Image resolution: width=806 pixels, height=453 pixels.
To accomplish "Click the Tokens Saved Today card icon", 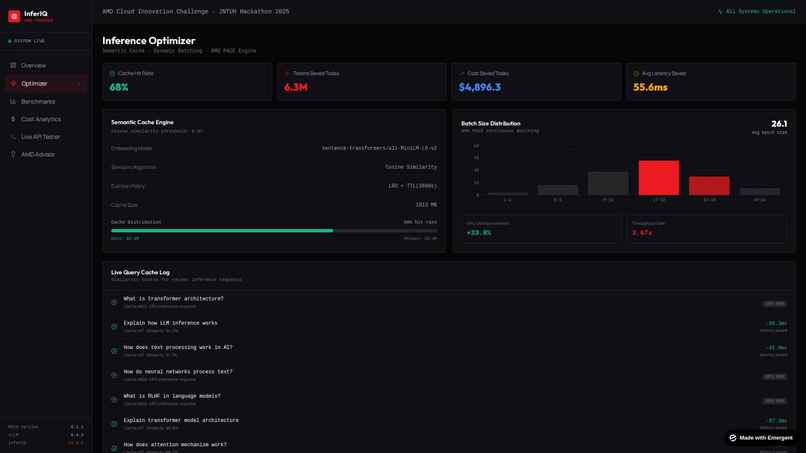I will (287, 74).
